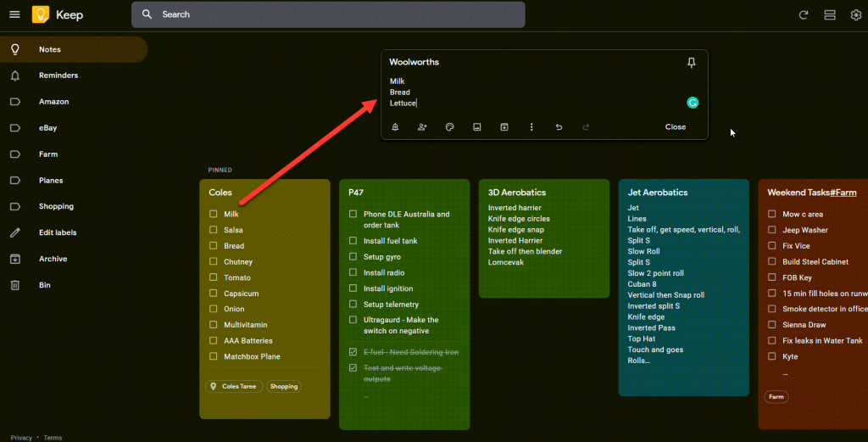Screen dimensions: 868x442
Task: Open the Terms link
Action: click(x=53, y=438)
